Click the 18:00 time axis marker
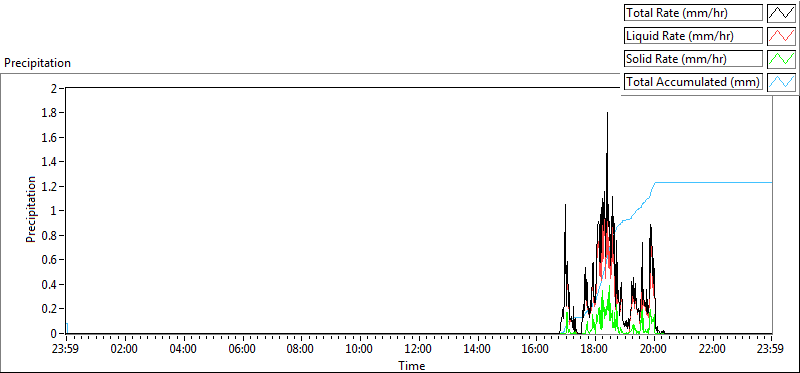 595,350
